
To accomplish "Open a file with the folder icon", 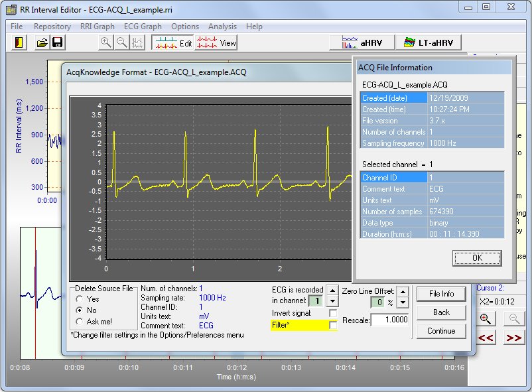I will 42,42.
